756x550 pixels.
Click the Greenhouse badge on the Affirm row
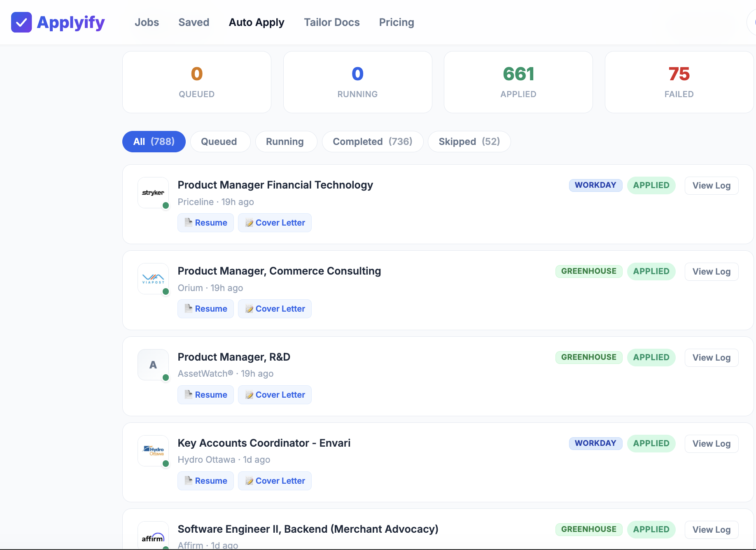tap(589, 529)
